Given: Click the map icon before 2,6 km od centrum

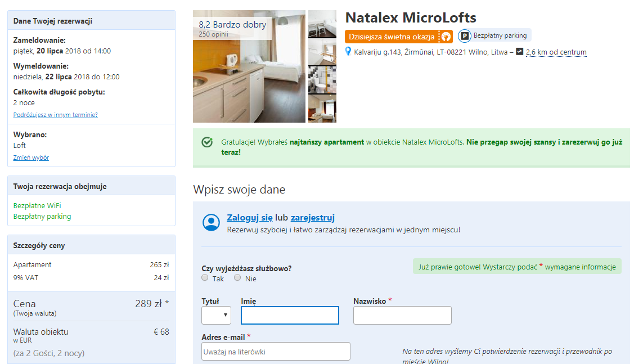Looking at the screenshot, I should (x=520, y=51).
